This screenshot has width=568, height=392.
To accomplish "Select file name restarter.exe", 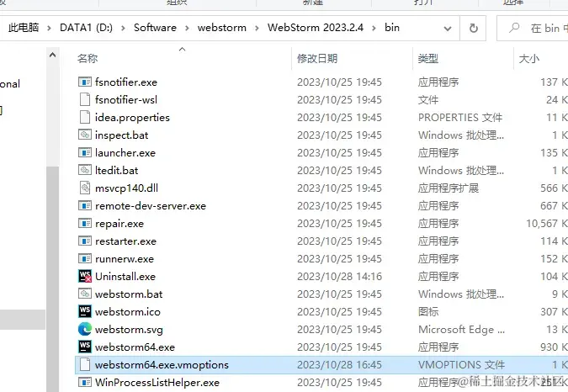I will [x=125, y=241].
